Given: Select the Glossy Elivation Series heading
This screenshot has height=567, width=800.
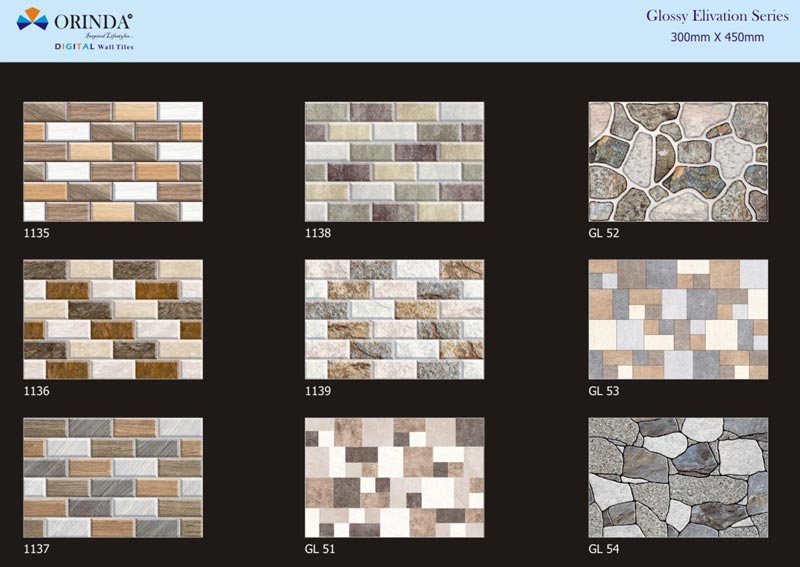Looking at the screenshot, I should 716,16.
